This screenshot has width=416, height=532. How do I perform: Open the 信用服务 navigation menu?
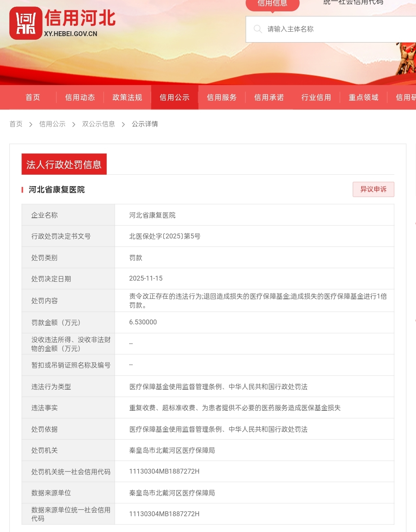coord(222,97)
